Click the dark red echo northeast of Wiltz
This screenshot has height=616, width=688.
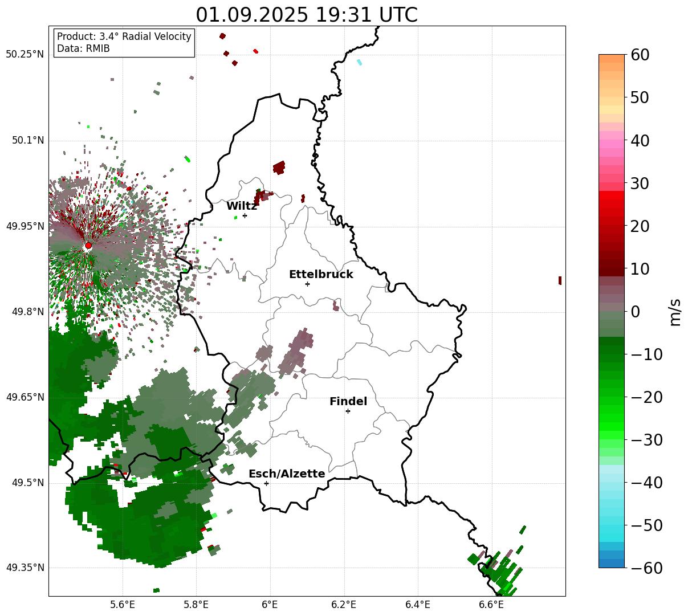(x=279, y=168)
